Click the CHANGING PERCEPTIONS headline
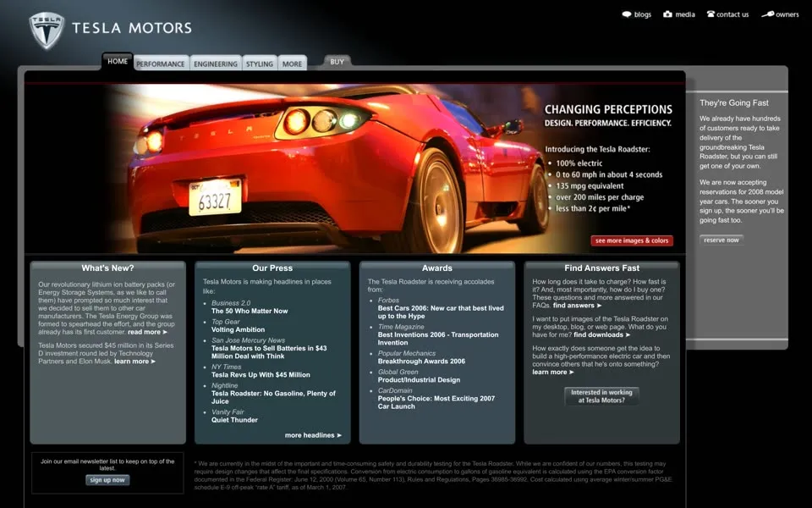Image resolution: width=812 pixels, height=508 pixels. click(x=608, y=109)
